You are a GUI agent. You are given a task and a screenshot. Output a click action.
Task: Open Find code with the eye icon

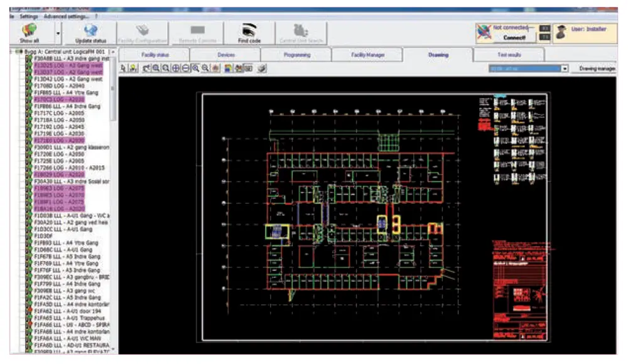[249, 29]
